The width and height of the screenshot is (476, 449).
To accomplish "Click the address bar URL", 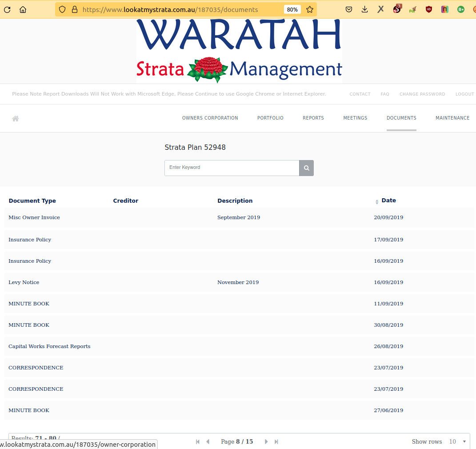I will tap(170, 10).
